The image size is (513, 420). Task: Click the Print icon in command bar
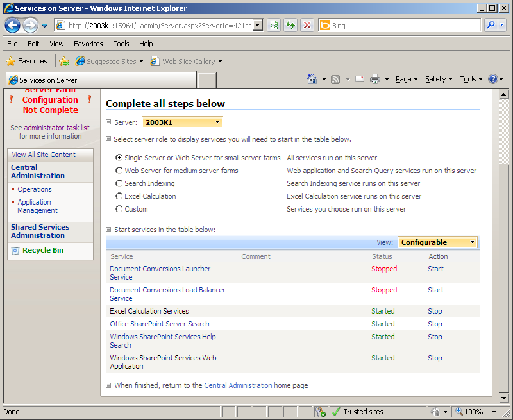pos(375,79)
